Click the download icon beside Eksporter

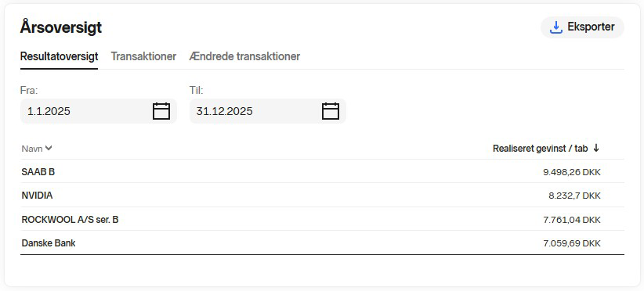555,27
